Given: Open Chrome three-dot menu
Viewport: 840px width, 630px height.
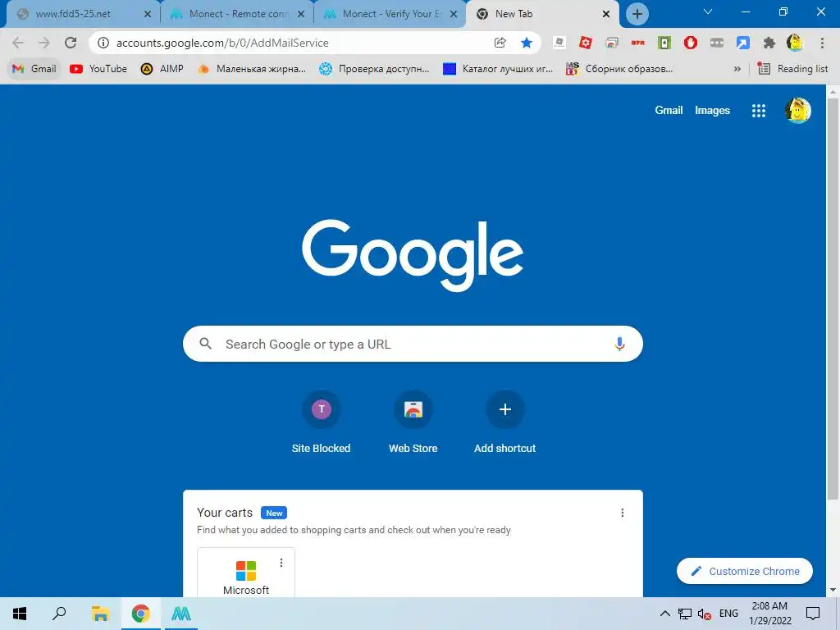Looking at the screenshot, I should (x=822, y=43).
